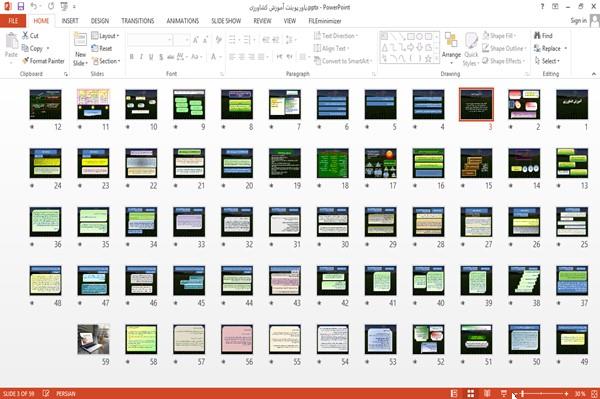
Task: Open the Layout dropdown
Action: pos(105,36)
